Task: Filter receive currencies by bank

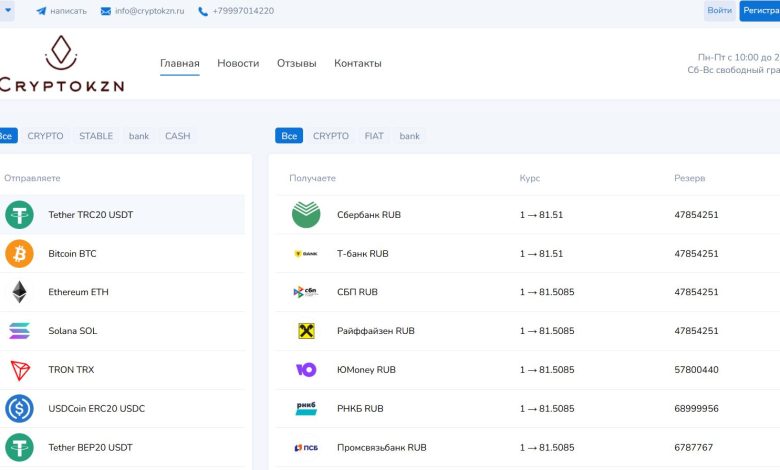Action: click(409, 136)
